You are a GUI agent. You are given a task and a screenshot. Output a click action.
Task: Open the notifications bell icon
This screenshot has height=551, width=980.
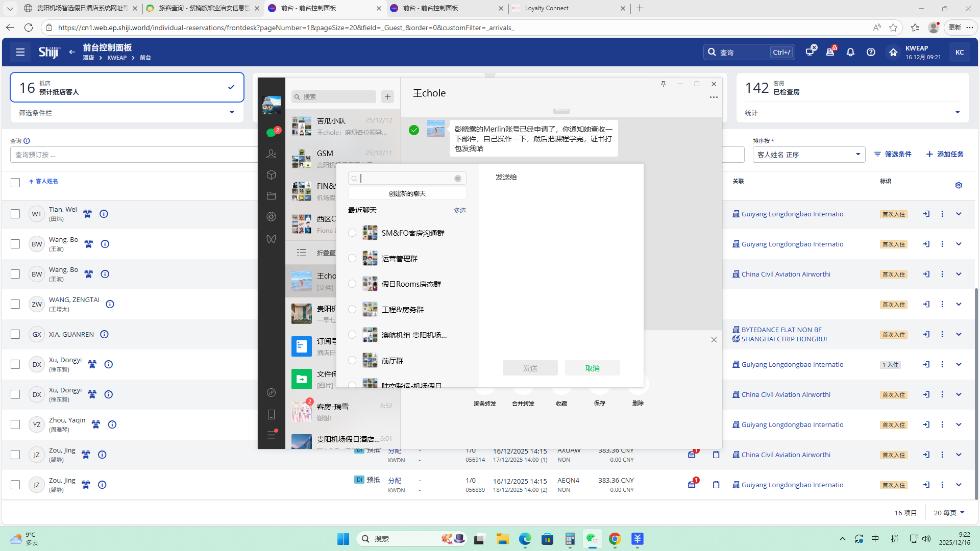[x=850, y=52]
